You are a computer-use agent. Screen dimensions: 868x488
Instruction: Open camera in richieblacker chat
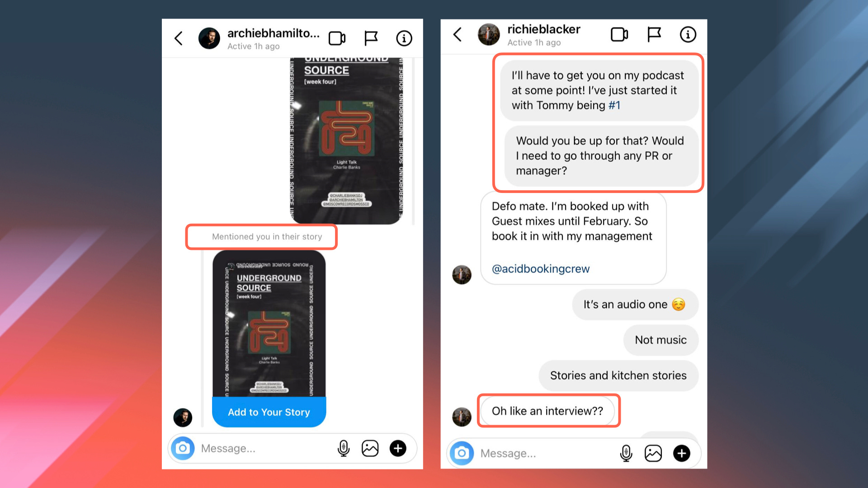coord(462,453)
